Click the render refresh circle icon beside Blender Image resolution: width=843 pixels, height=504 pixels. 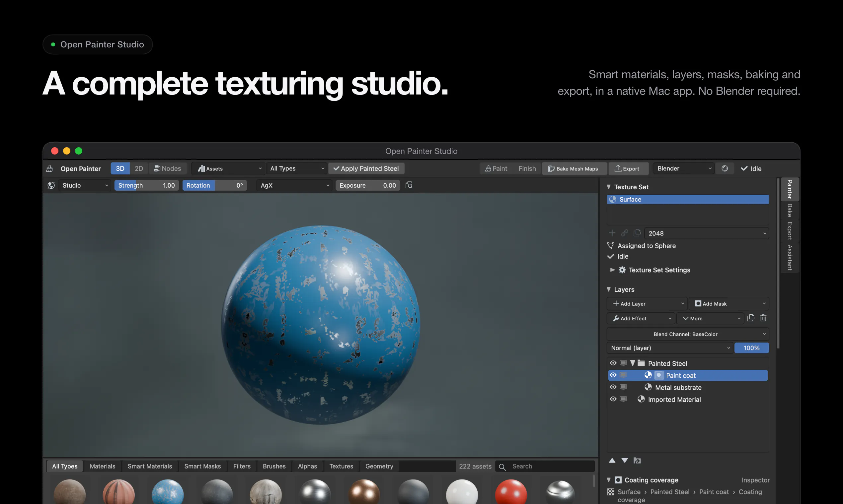(x=725, y=168)
